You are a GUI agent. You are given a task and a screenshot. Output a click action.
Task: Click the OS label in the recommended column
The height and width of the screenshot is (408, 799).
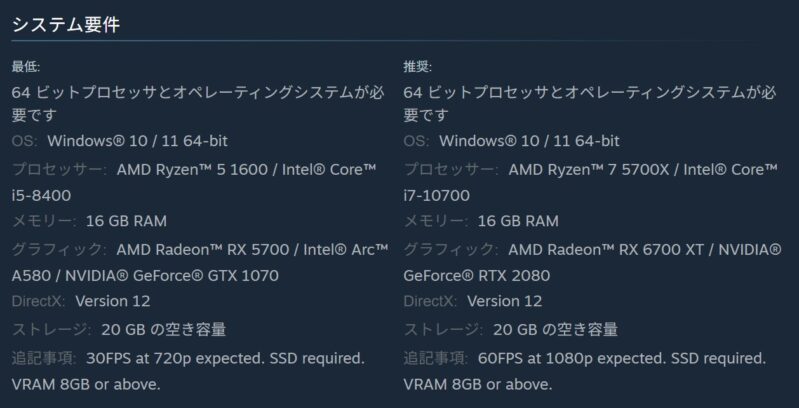pos(417,141)
